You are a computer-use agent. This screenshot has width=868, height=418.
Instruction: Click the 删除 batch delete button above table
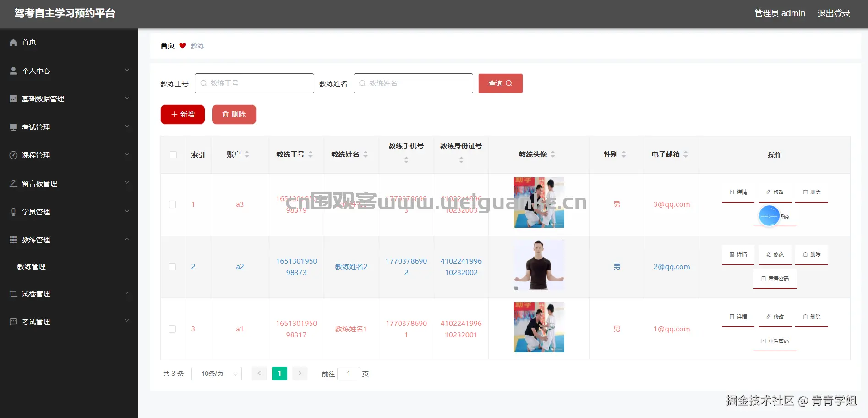pyautogui.click(x=234, y=115)
